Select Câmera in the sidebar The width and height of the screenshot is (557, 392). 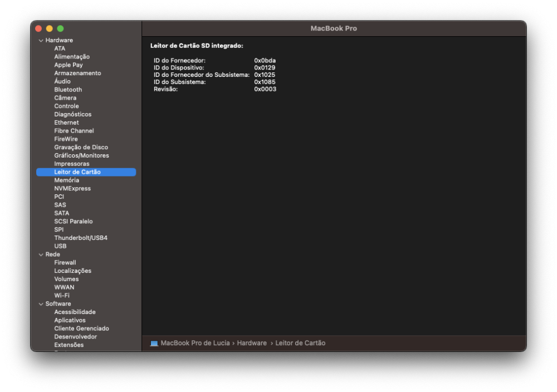point(65,97)
